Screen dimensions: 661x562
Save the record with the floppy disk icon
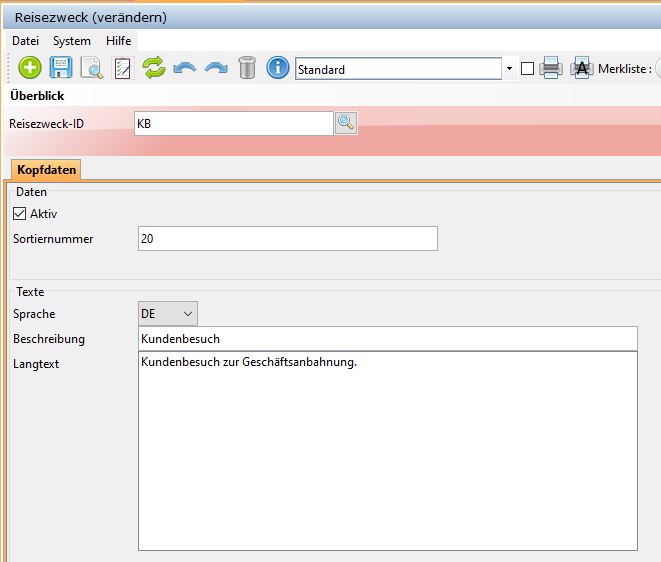point(62,68)
